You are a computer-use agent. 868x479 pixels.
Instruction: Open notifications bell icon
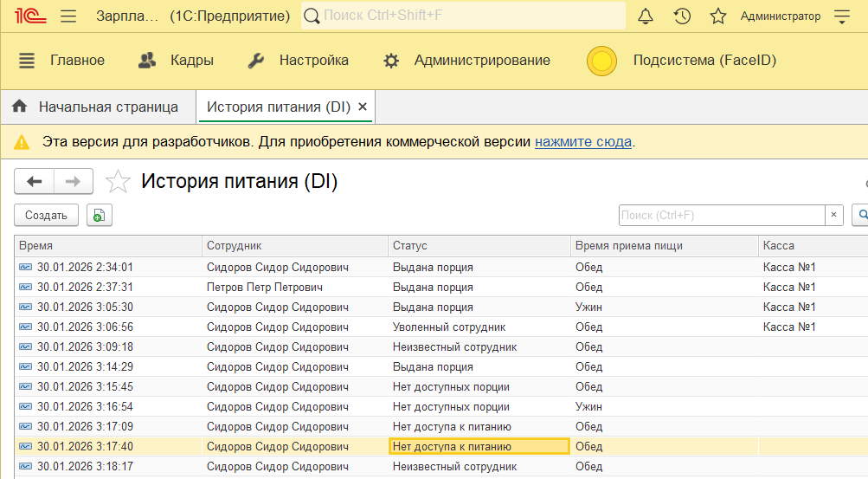coord(646,16)
